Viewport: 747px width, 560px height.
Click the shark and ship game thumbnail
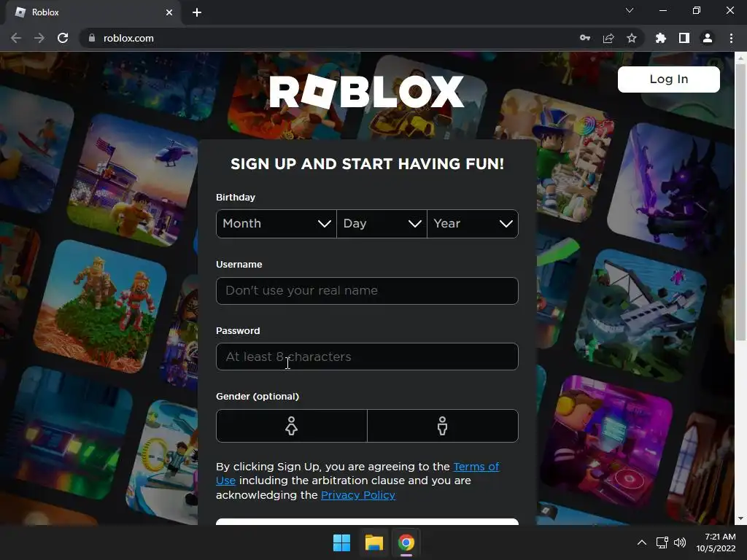pyautogui.click(x=640, y=316)
